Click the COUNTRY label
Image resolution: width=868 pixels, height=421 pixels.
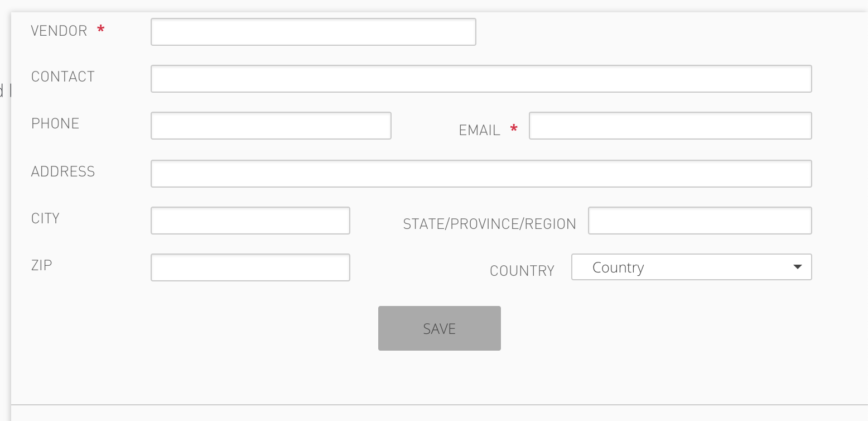pyautogui.click(x=522, y=271)
